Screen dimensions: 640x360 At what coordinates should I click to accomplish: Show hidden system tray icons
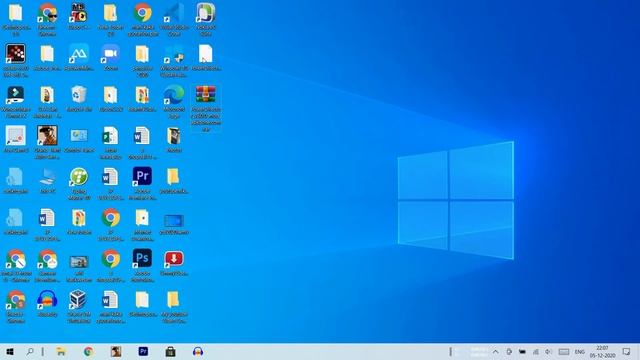tap(495, 351)
